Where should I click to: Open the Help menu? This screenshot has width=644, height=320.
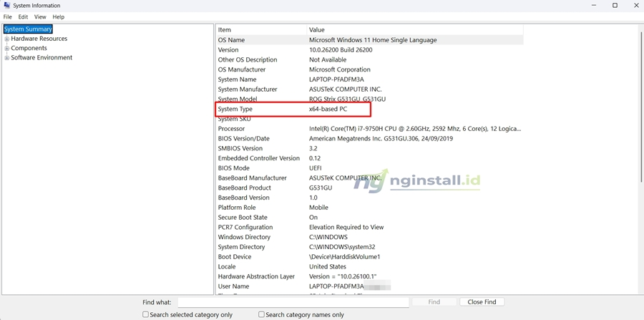coord(59,17)
